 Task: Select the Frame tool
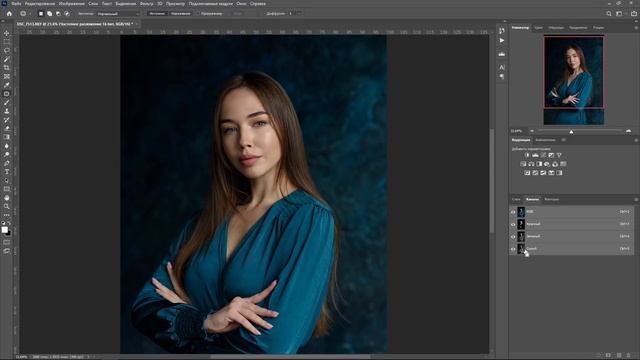tap(7, 76)
